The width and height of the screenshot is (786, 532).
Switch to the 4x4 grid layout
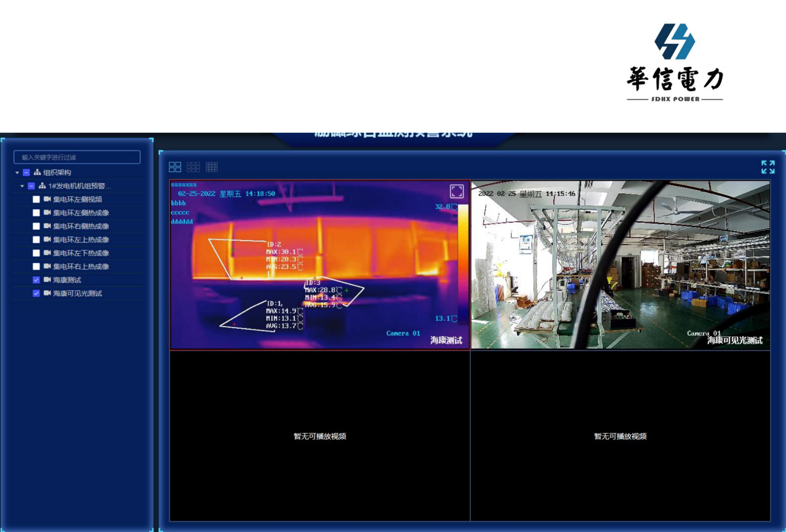(212, 167)
